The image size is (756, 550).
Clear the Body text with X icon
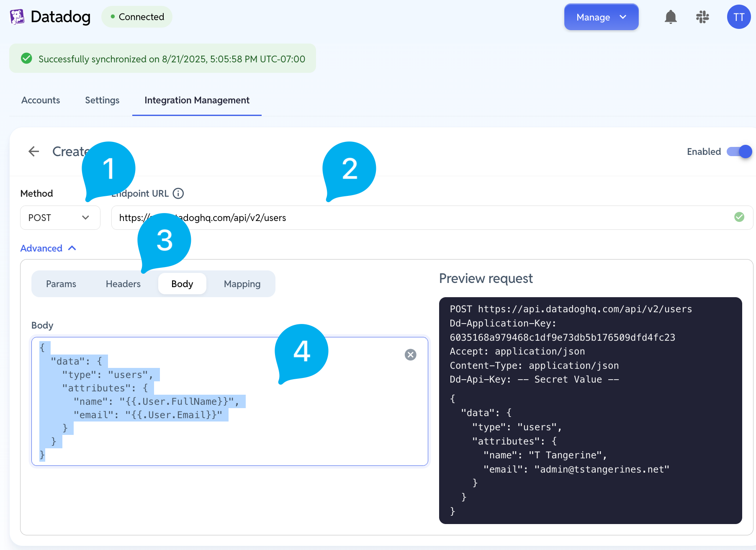(x=411, y=355)
